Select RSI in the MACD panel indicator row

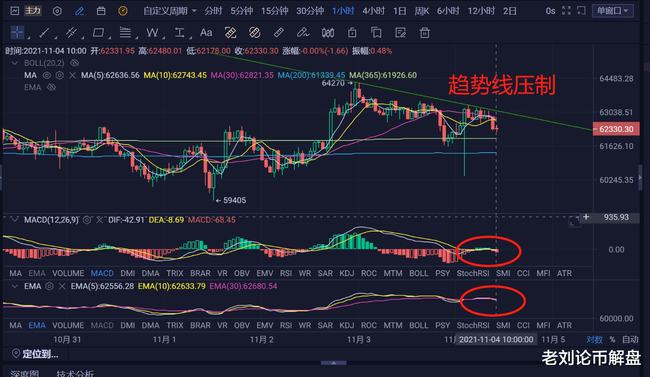click(286, 273)
